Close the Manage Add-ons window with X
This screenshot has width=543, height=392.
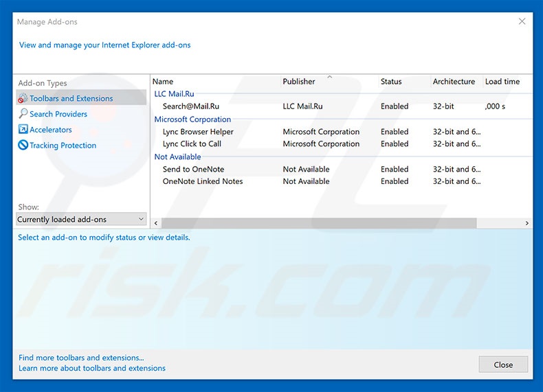pyautogui.click(x=522, y=21)
